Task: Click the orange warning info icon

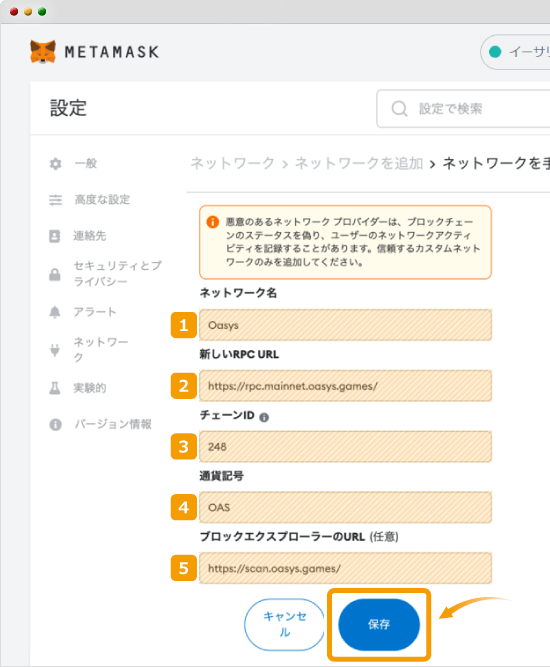Action: click(213, 222)
